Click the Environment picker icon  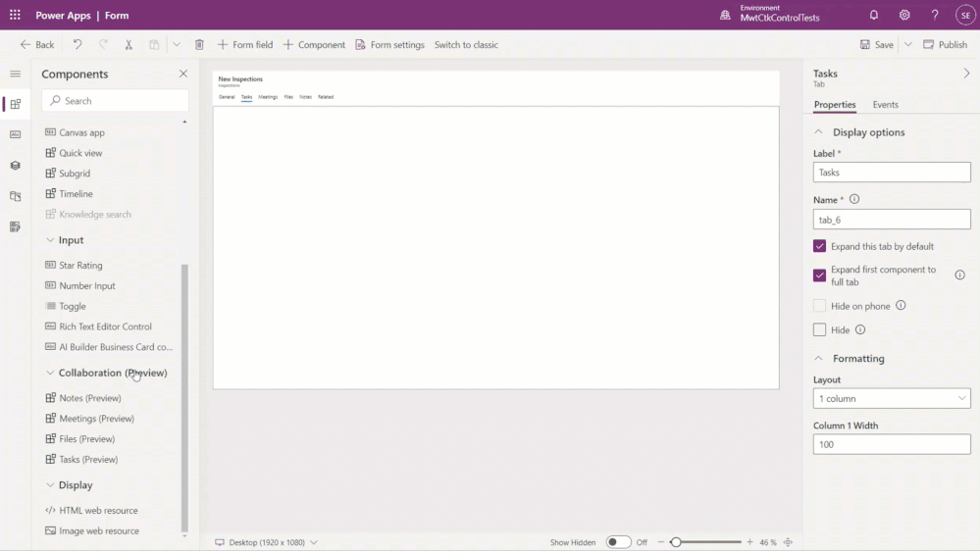point(725,15)
